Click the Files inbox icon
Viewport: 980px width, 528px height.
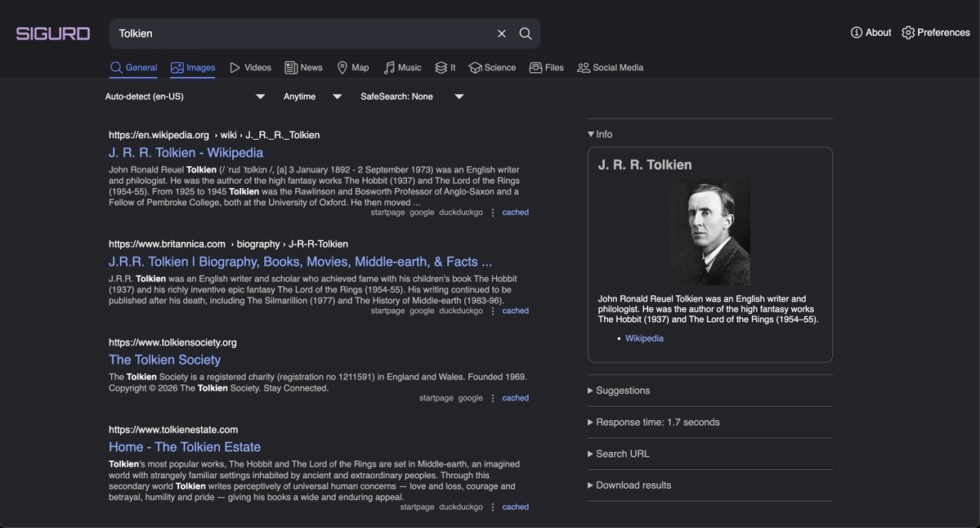(x=535, y=68)
